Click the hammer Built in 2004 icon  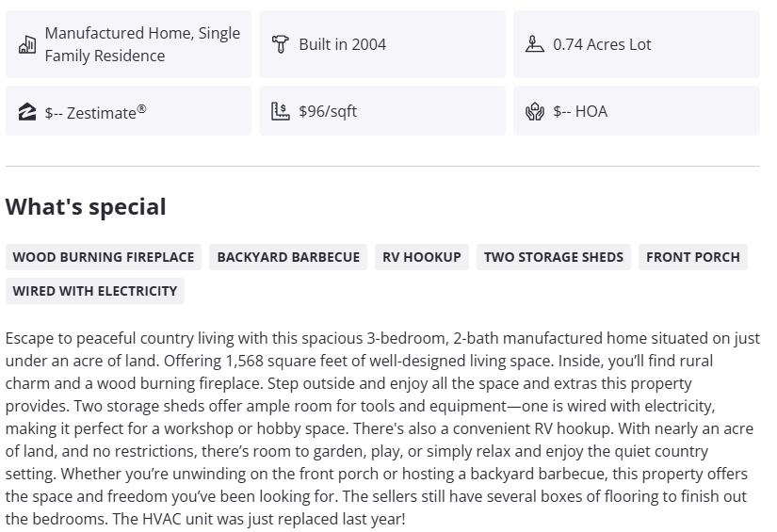280,44
